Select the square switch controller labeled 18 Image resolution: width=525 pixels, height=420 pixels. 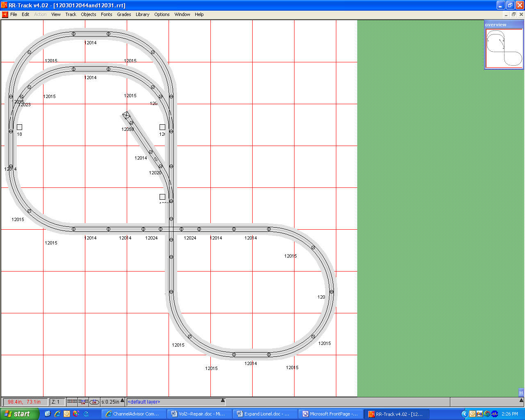19,127
